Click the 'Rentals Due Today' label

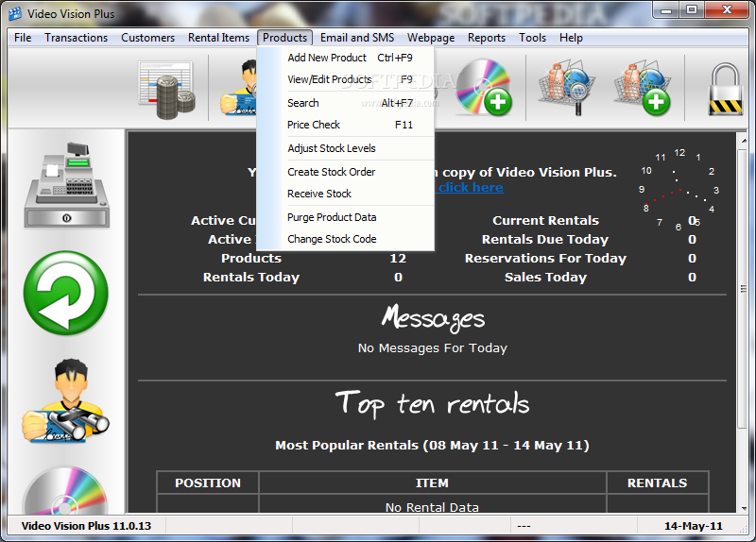545,240
